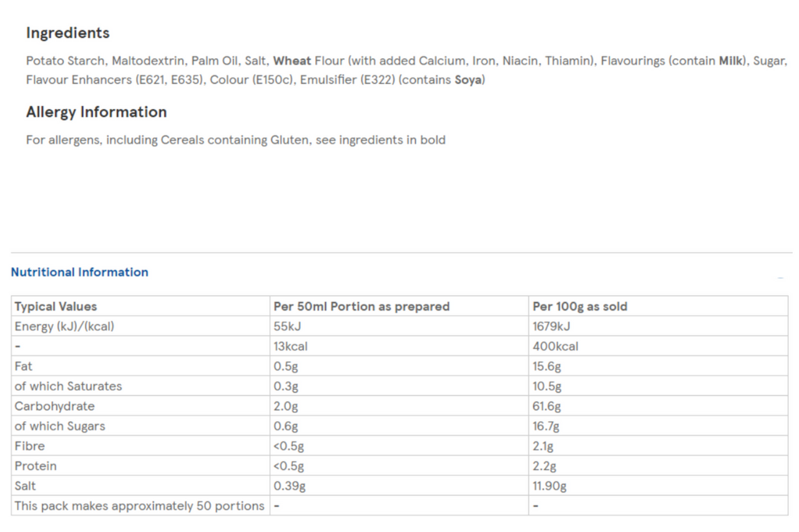Select the bold Wheat allergen word

[x=292, y=61]
